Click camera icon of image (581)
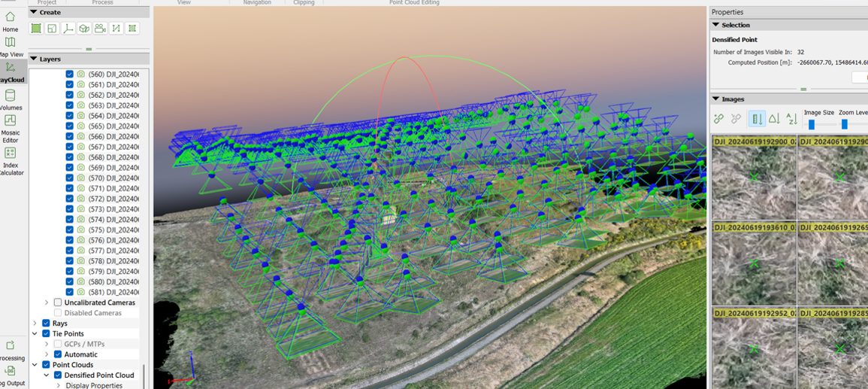 [x=81, y=292]
